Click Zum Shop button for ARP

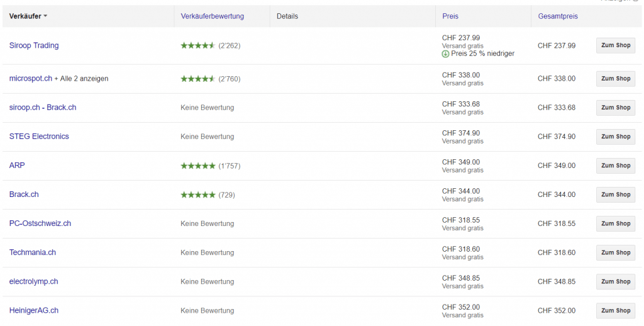tap(615, 166)
